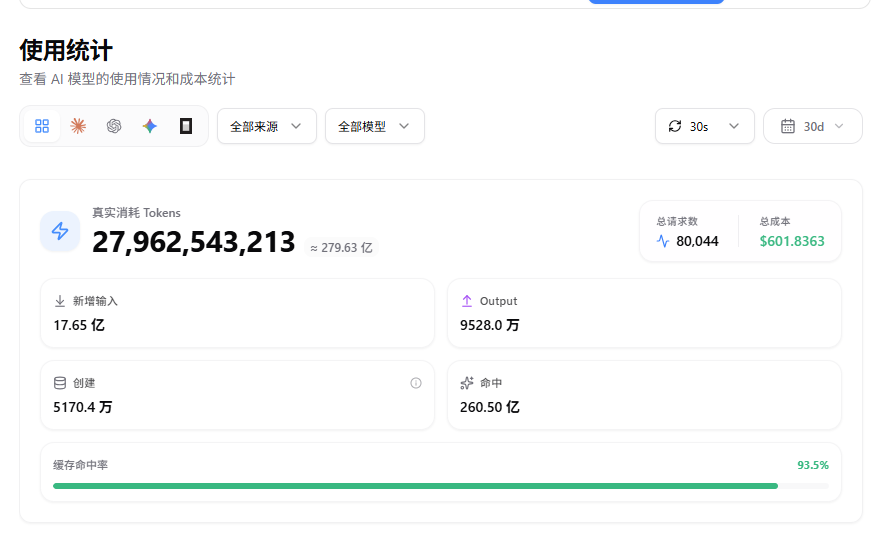Click the 27,962,543,213 token total
Image resolution: width=888 pixels, height=538 pixels.
click(x=194, y=242)
